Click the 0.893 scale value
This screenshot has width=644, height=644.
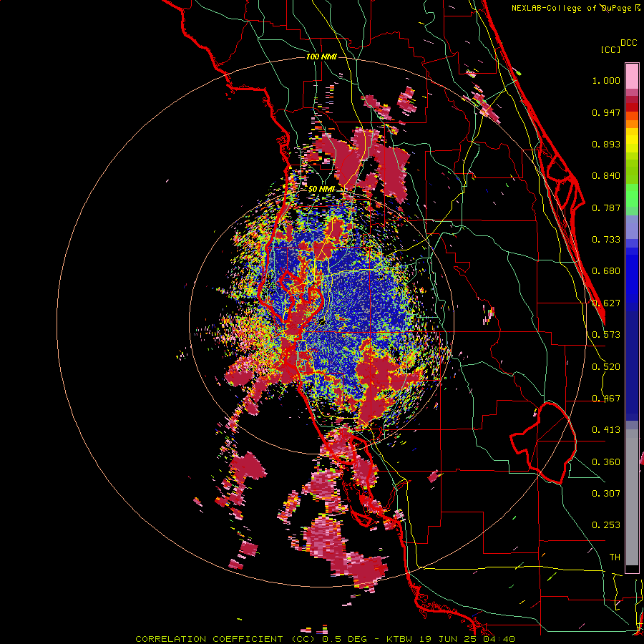tap(606, 144)
